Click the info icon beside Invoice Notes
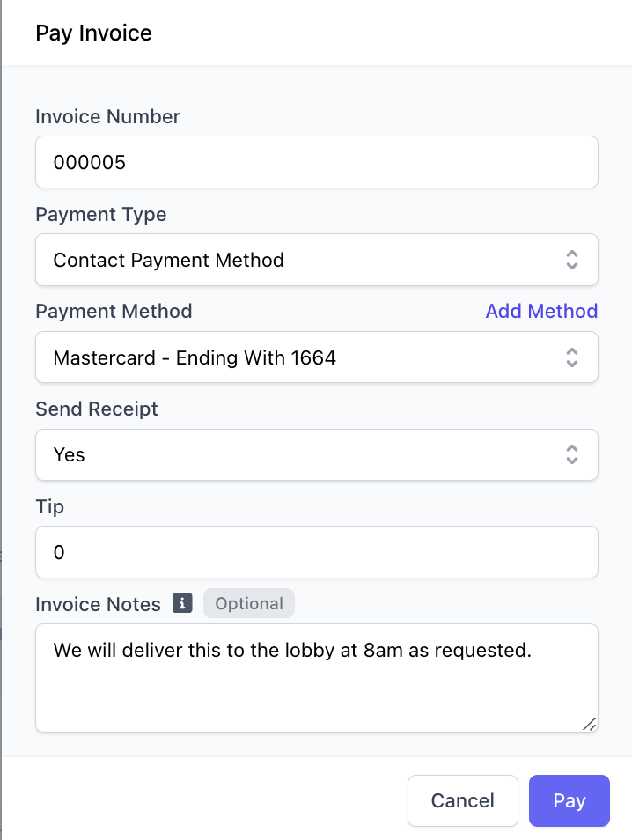The image size is (632, 840). tap(182, 603)
